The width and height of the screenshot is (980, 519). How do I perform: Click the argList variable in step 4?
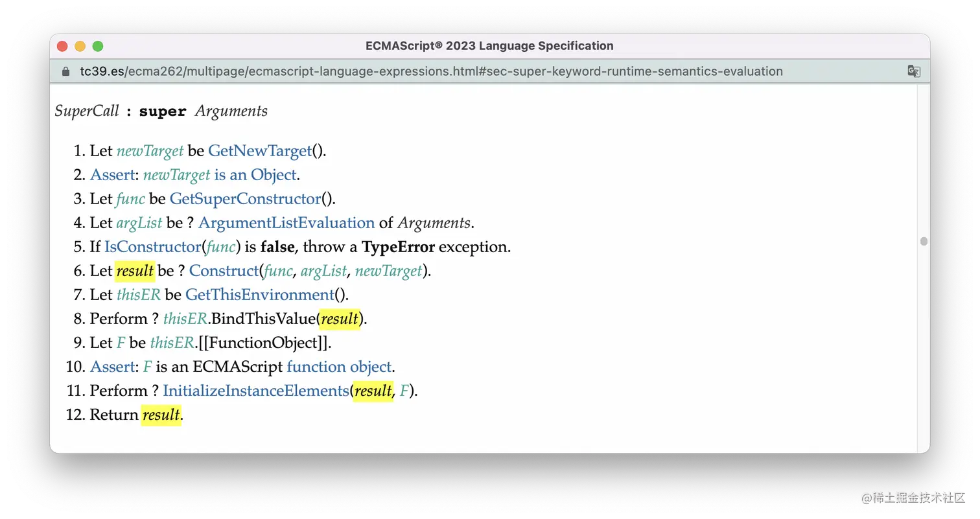point(139,223)
